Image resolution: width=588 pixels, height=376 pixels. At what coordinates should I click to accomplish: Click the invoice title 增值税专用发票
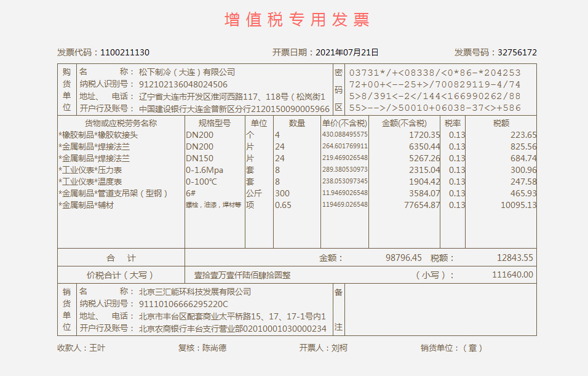pos(296,20)
